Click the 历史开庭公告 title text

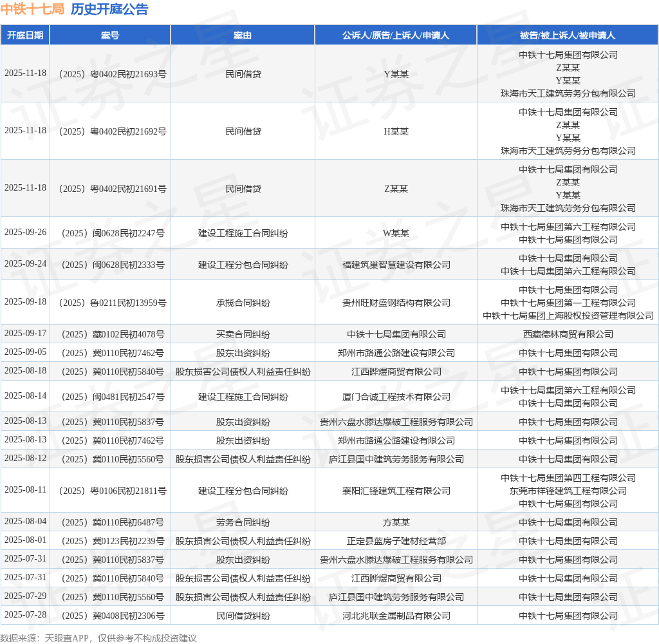[109, 9]
